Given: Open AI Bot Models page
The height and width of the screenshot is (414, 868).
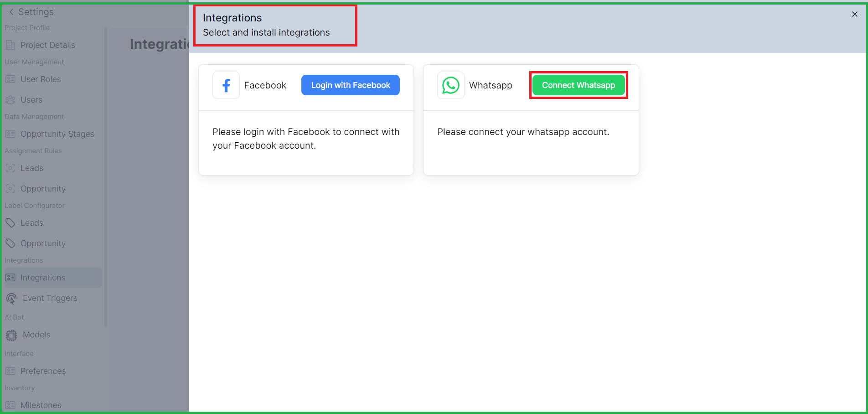Looking at the screenshot, I should pos(36,335).
